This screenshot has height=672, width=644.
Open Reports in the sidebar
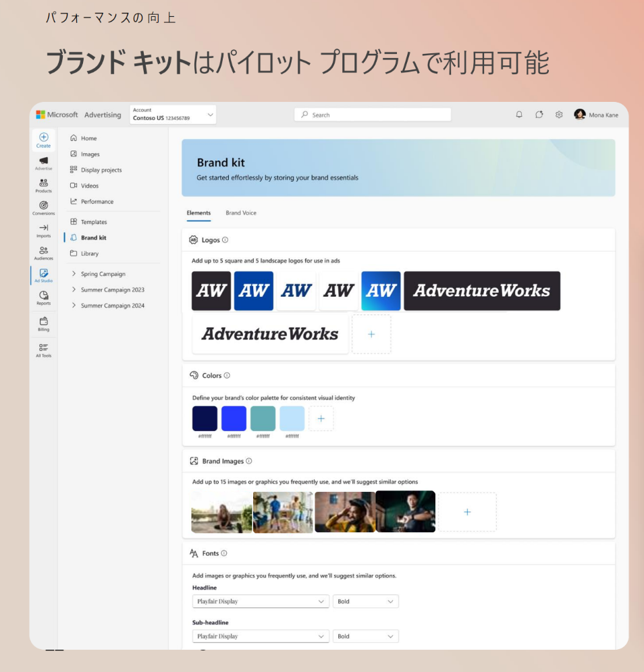point(44,298)
